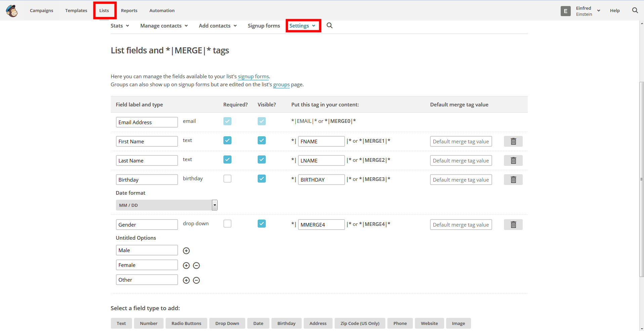Uncheck Visible for Birthday
The image size is (644, 331).
(262, 179)
